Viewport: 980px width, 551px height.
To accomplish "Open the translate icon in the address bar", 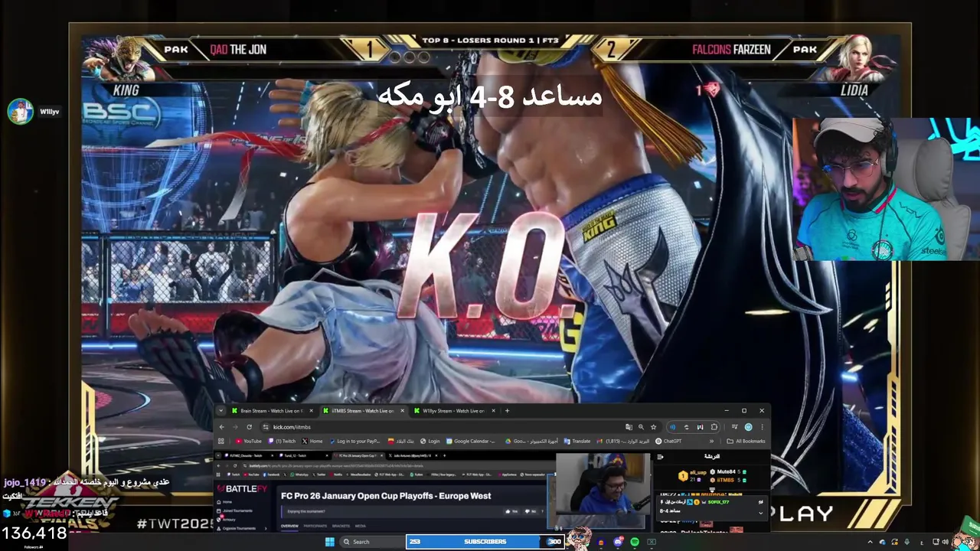I will coord(629,427).
